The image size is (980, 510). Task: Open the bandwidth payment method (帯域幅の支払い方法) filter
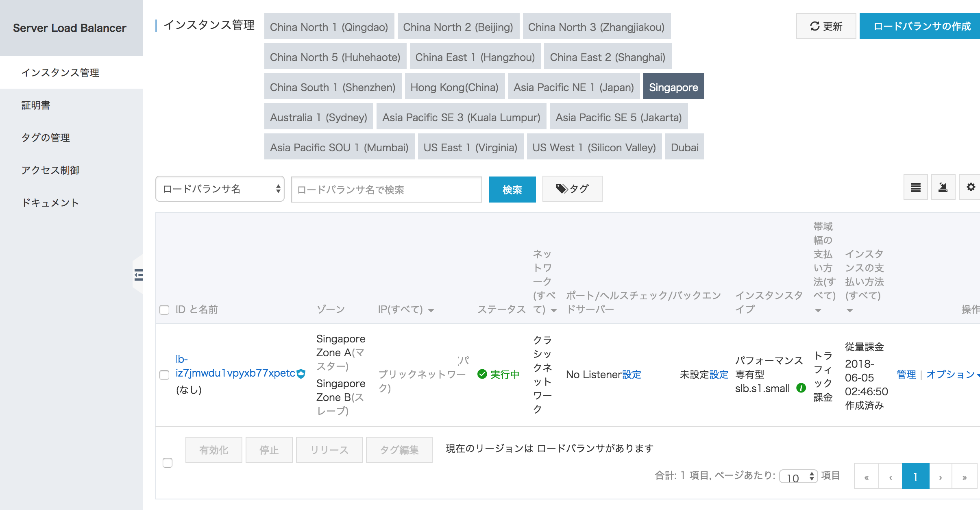[x=818, y=311]
